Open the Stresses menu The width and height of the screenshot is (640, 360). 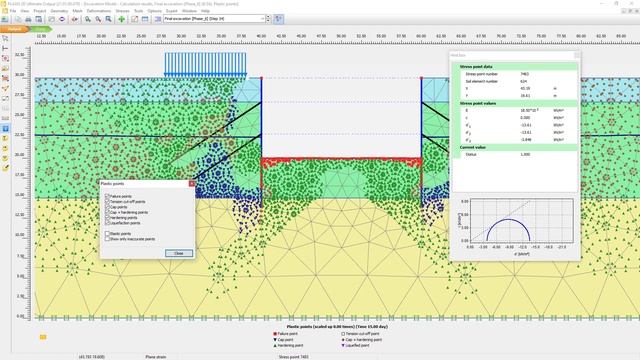pos(122,11)
